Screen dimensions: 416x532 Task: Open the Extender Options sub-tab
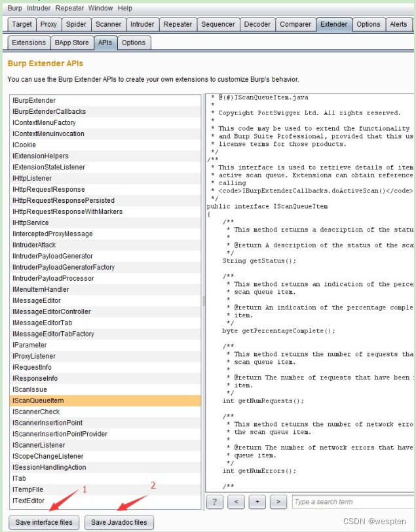pos(134,43)
